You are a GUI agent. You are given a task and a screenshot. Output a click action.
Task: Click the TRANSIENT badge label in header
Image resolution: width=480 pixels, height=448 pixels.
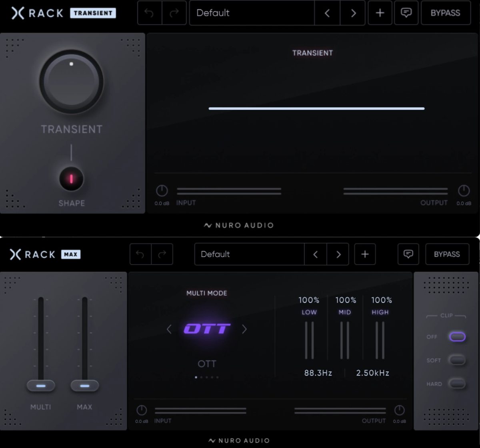pos(93,13)
